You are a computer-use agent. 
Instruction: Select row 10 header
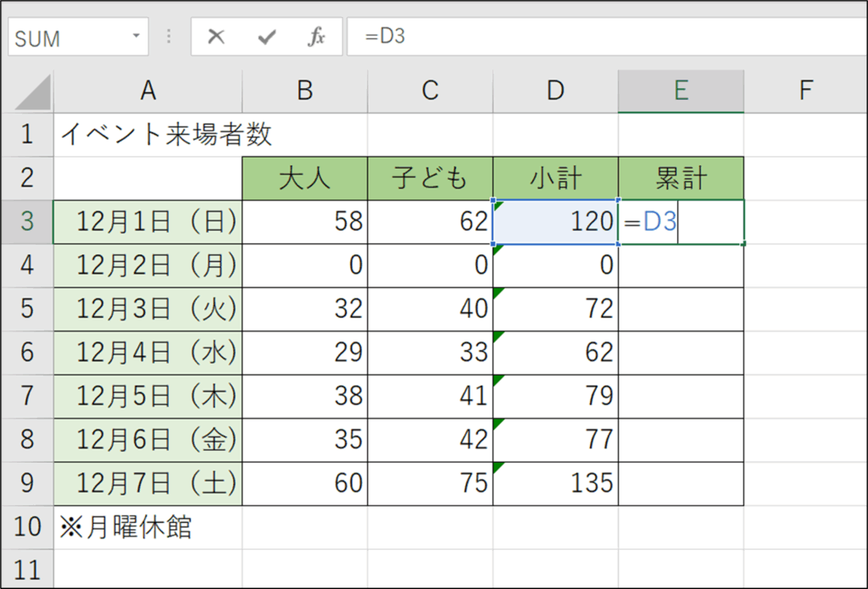click(27, 527)
